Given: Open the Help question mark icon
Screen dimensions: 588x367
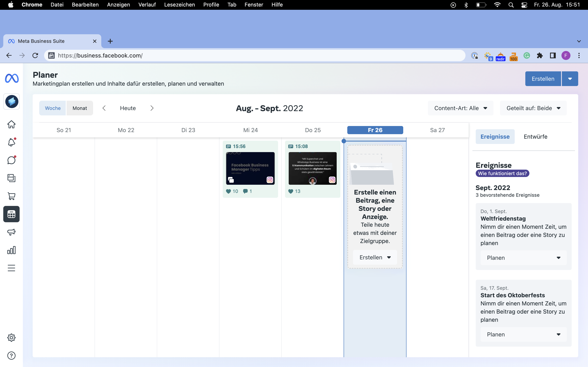Looking at the screenshot, I should (x=11, y=356).
